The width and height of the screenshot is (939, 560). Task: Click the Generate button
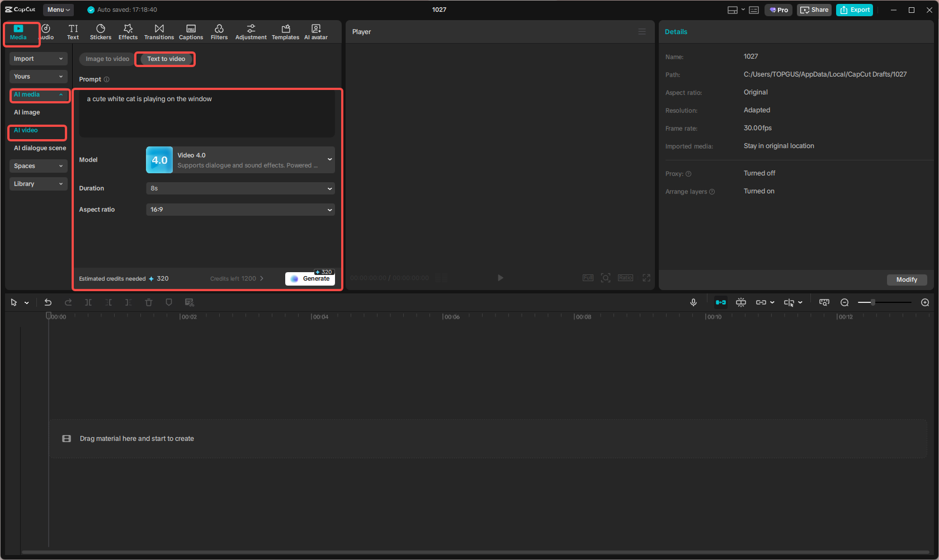coord(310,278)
